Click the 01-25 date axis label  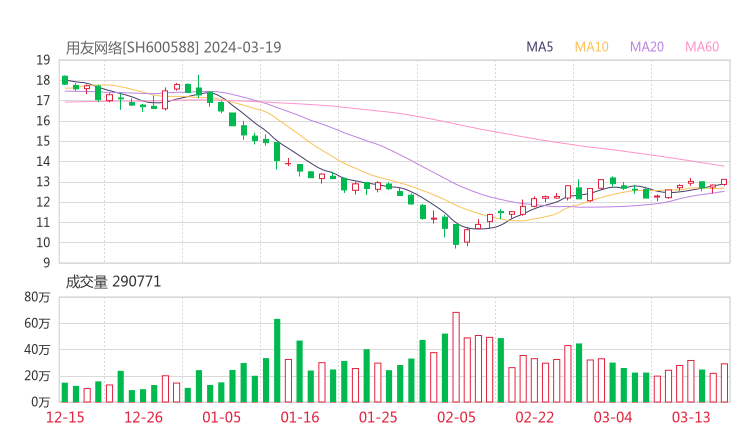[x=378, y=417]
